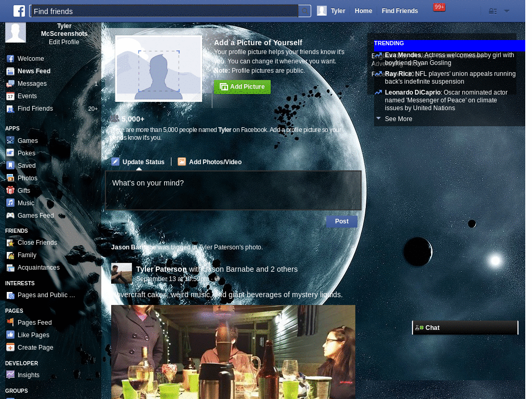Open the 99+ notifications badge

point(439,7)
